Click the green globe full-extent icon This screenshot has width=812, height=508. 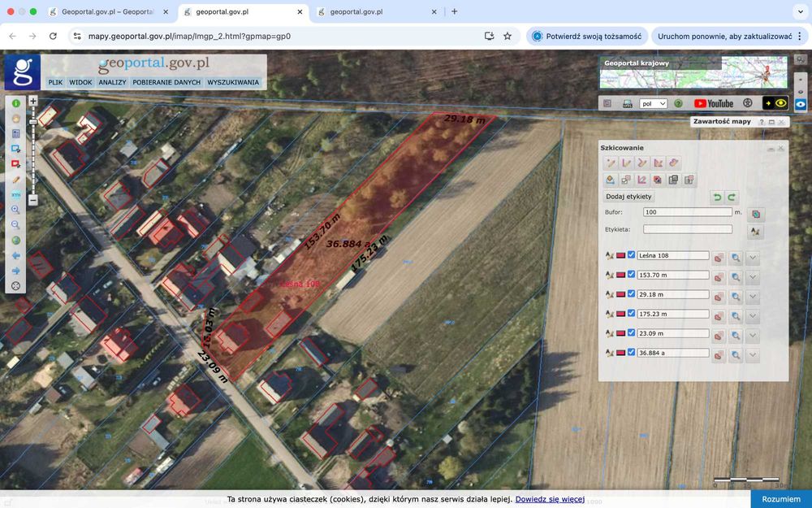15,241
